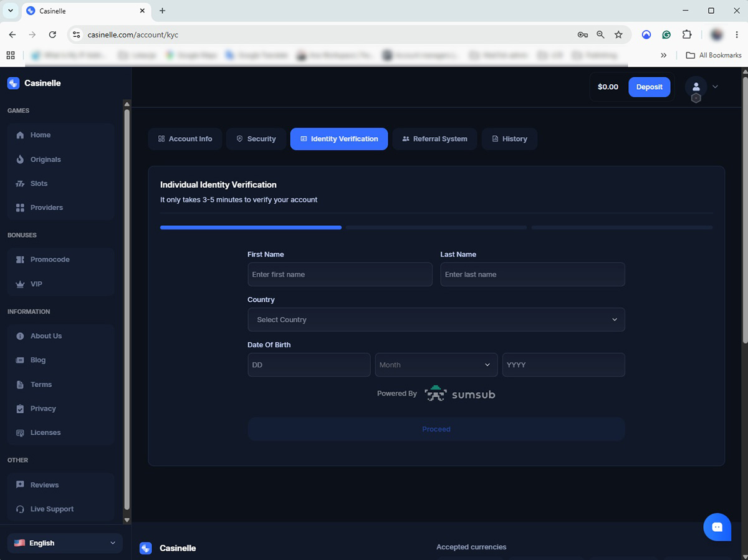Open the Originals flame icon
The width and height of the screenshot is (748, 560).
[x=19, y=159]
